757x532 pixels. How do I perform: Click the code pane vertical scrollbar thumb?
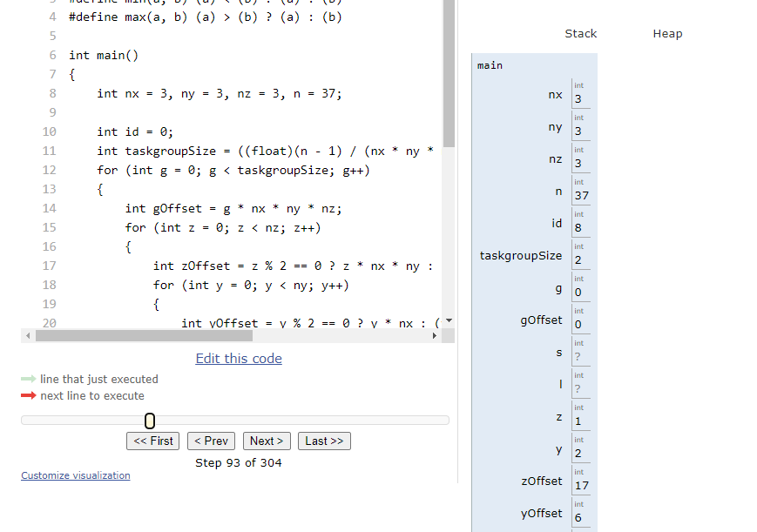[449, 74]
